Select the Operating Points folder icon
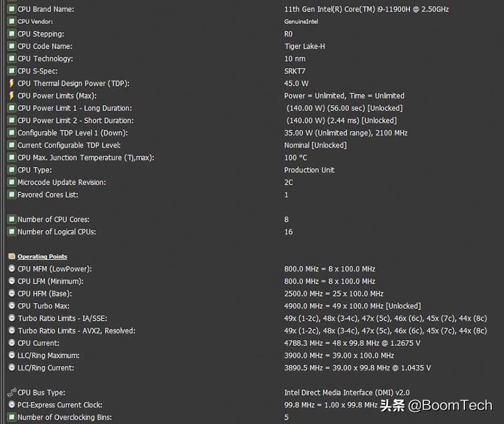This screenshot has width=504, height=424. tap(11, 256)
